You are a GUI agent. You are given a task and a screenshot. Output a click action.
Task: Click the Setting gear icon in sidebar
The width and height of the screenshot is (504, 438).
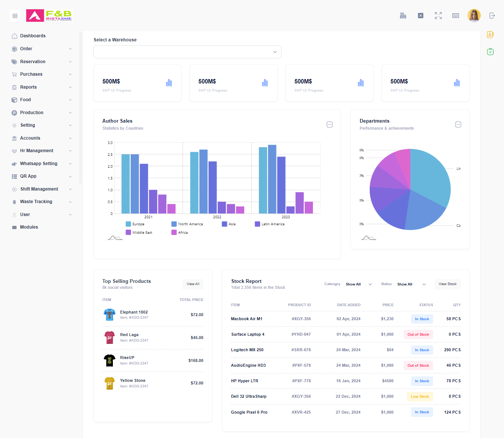click(x=14, y=126)
